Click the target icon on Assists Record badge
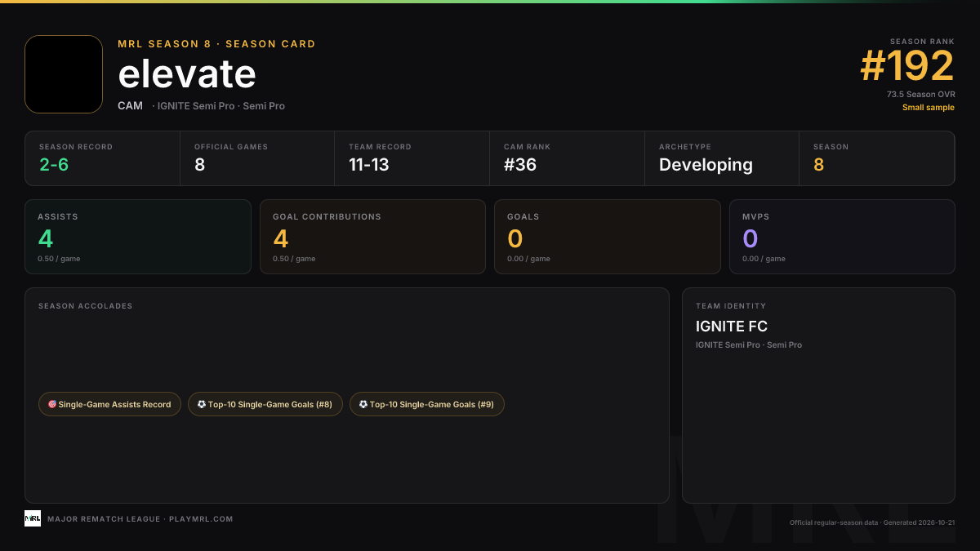 click(x=52, y=404)
